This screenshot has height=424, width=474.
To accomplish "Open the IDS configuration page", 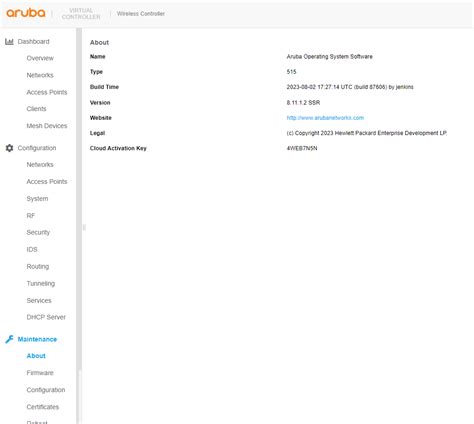I will (x=32, y=250).
